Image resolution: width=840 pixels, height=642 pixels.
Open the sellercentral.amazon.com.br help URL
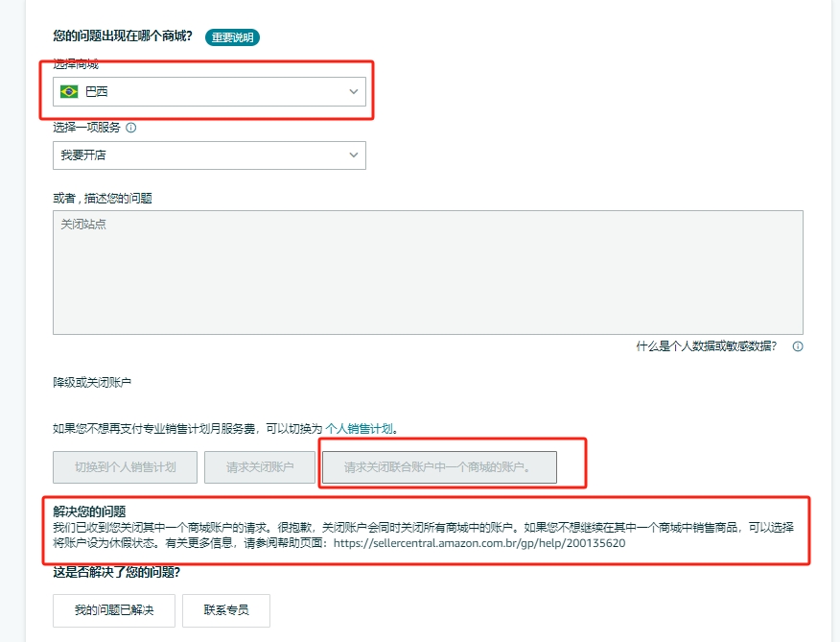(x=479, y=542)
